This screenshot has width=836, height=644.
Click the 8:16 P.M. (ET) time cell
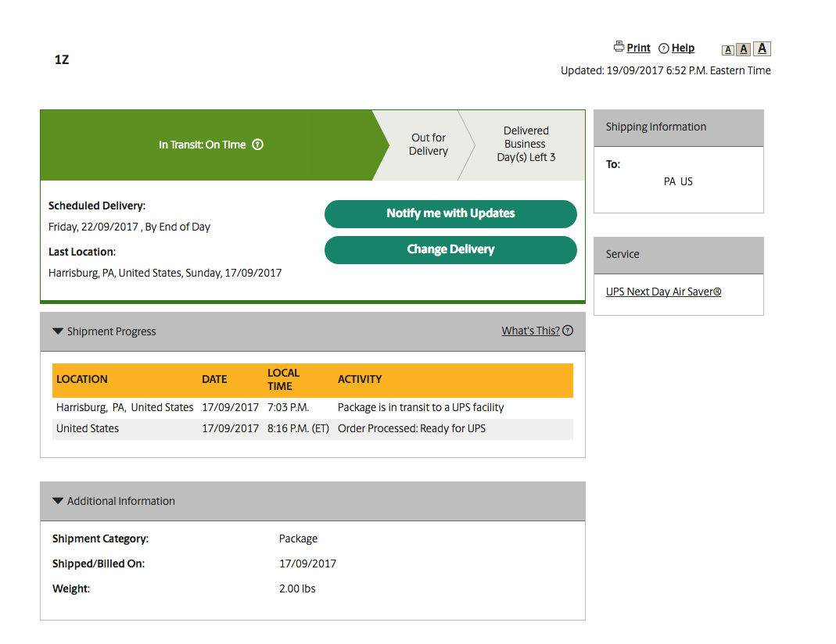[x=298, y=429]
